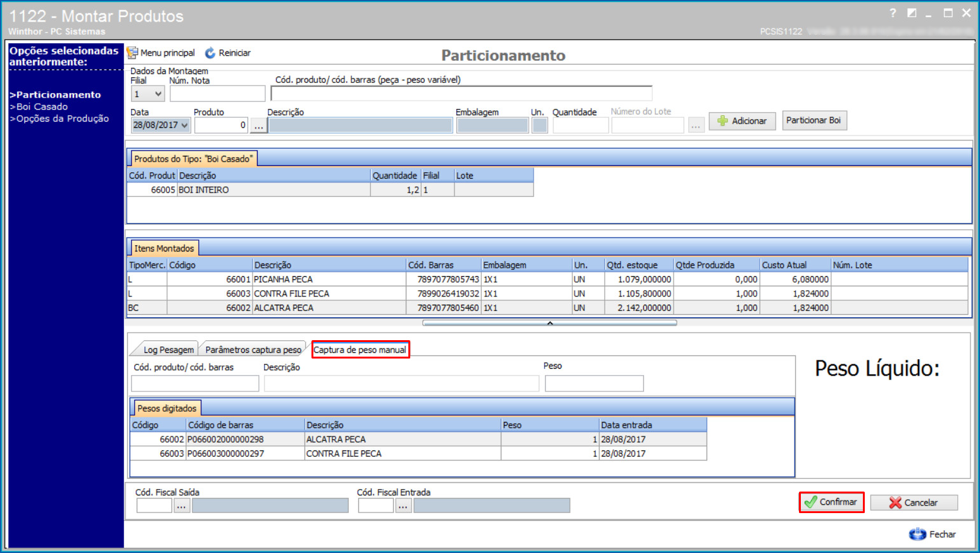The height and width of the screenshot is (553, 980).
Task: Focus the Cód. produto/cód. barras top field
Action: pyautogui.click(x=462, y=93)
